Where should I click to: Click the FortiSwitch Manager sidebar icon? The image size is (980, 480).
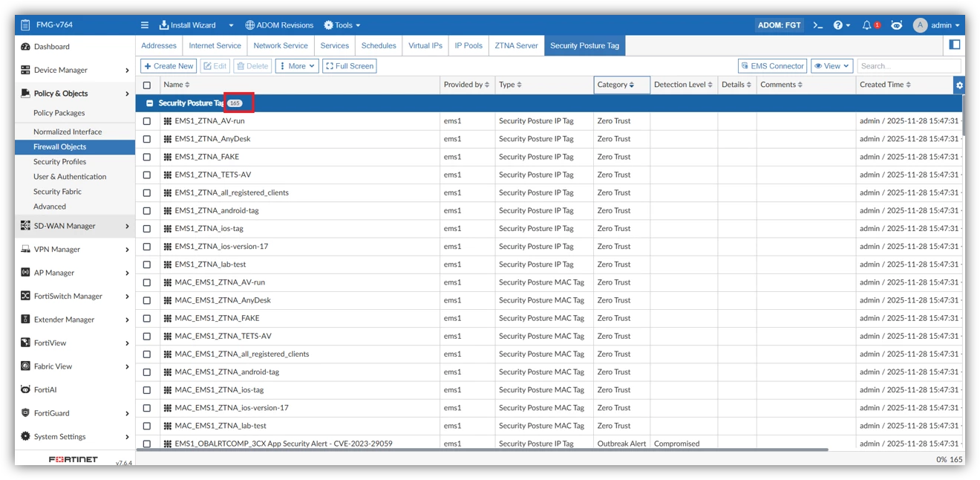click(x=25, y=296)
